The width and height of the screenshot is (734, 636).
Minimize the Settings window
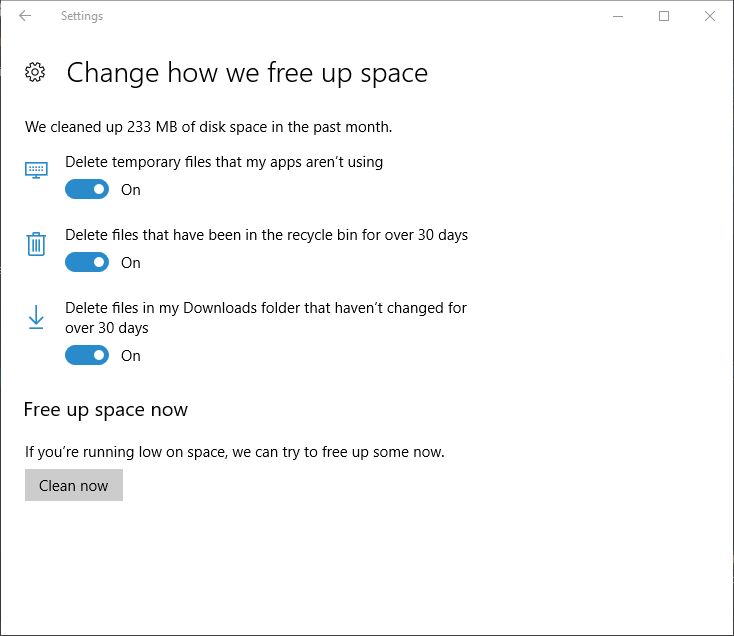tap(618, 16)
